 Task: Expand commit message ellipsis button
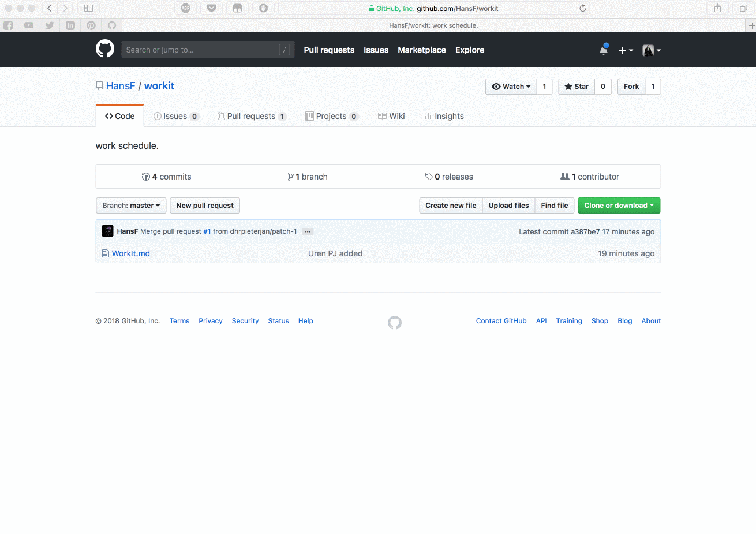click(308, 231)
